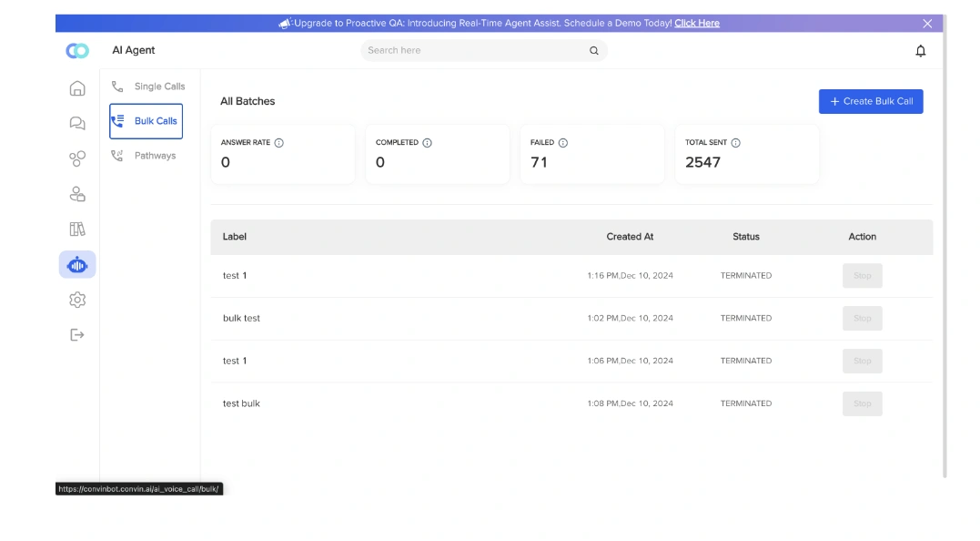The height and width of the screenshot is (541, 980).
Task: Click the search magnifier icon
Action: tap(593, 51)
